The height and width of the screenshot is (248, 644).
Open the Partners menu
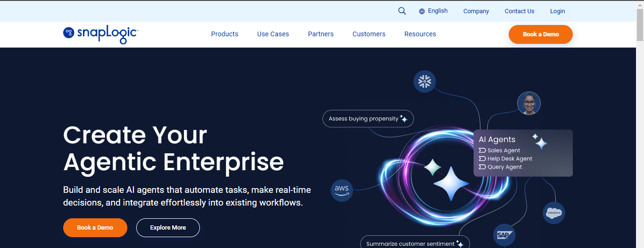[x=321, y=34]
